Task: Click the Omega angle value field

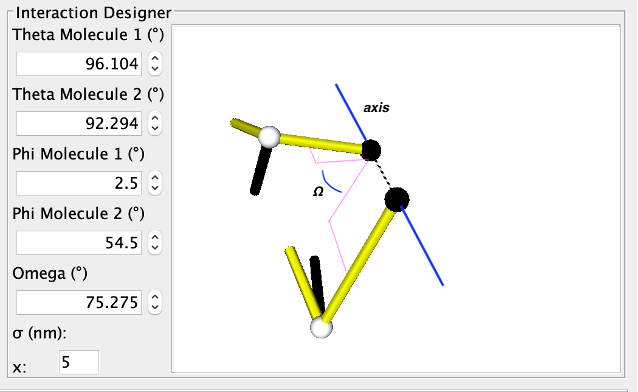Action: [79, 302]
